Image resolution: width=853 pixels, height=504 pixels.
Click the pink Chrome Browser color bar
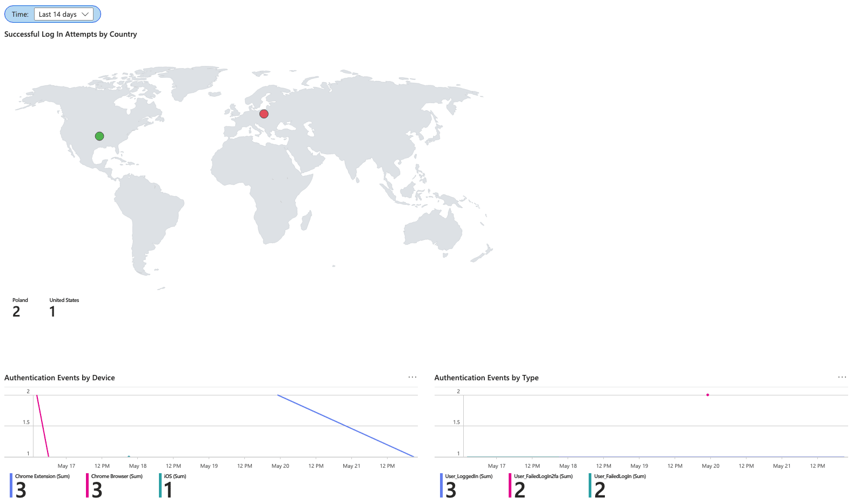point(87,486)
